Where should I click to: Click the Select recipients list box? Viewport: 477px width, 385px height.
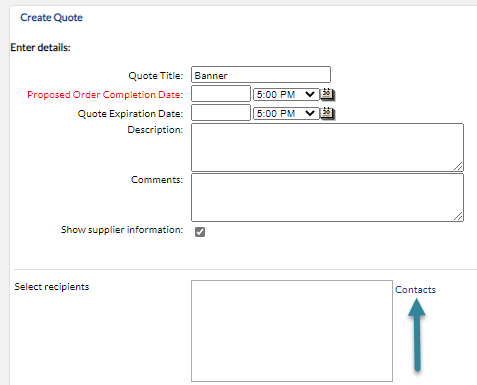click(292, 331)
